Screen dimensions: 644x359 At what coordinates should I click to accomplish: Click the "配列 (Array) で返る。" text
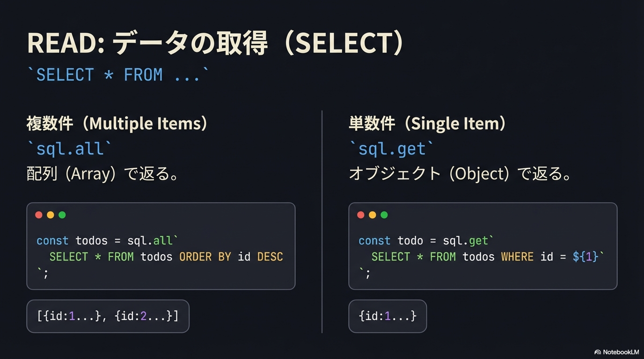click(x=102, y=174)
